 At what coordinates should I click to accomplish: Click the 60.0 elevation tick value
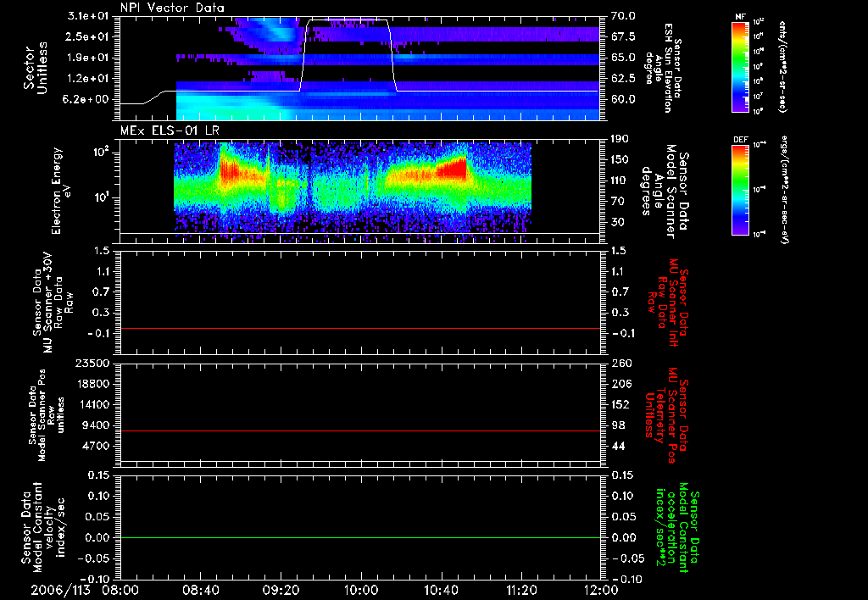pos(623,100)
